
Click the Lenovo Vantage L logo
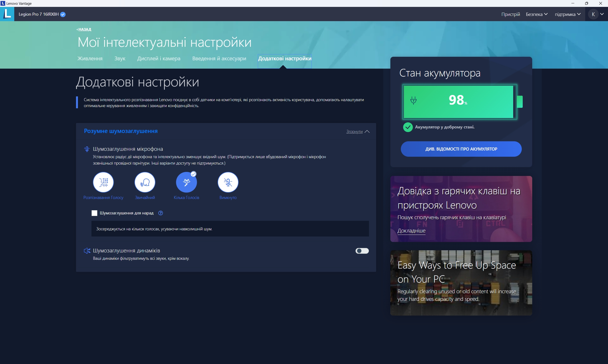point(7,14)
